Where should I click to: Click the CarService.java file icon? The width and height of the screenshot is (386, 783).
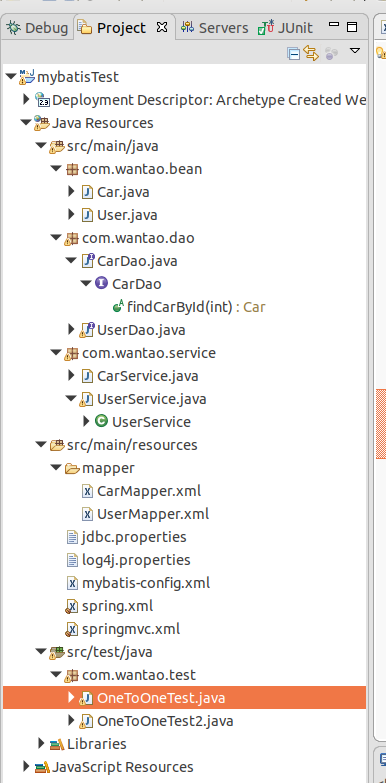[87, 376]
